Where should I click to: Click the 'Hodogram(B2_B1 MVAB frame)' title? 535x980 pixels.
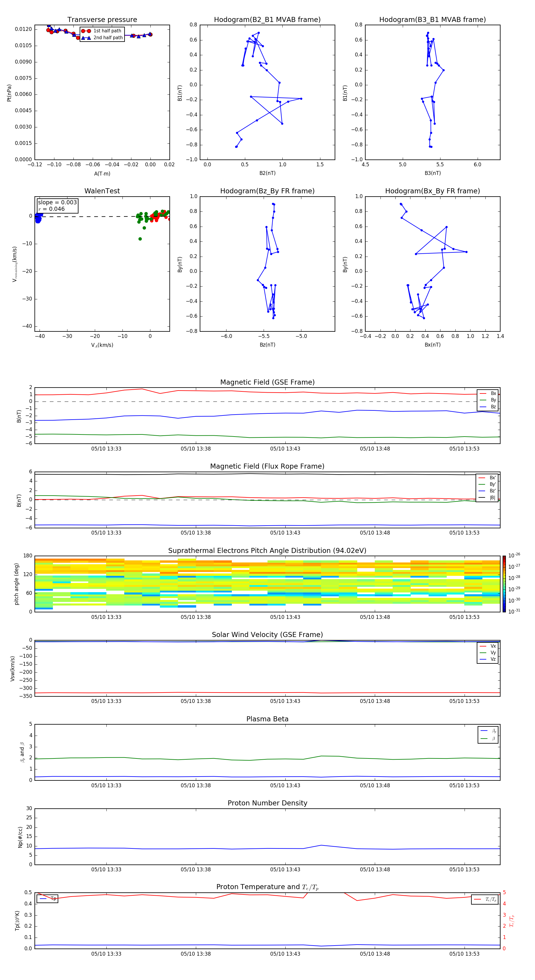267,20
